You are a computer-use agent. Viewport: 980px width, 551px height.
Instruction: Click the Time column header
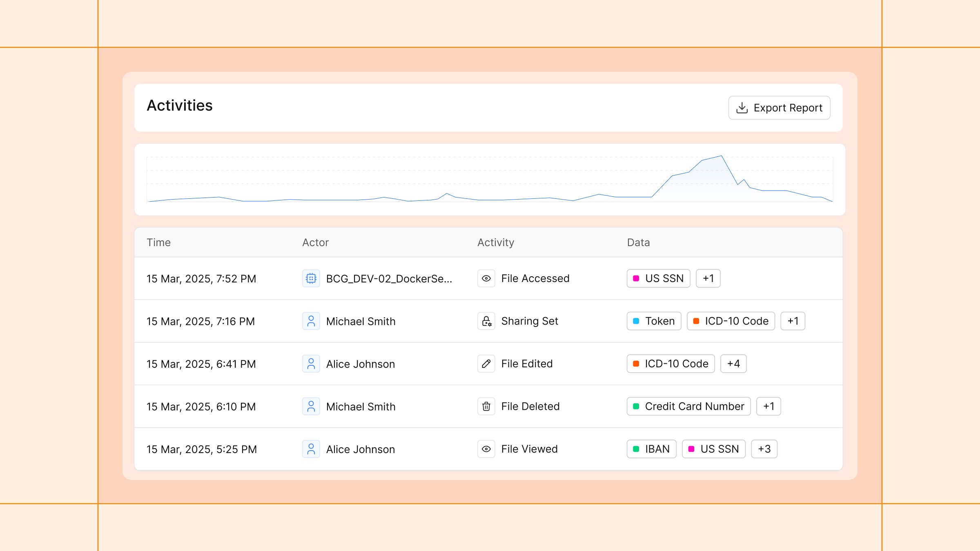pos(159,242)
